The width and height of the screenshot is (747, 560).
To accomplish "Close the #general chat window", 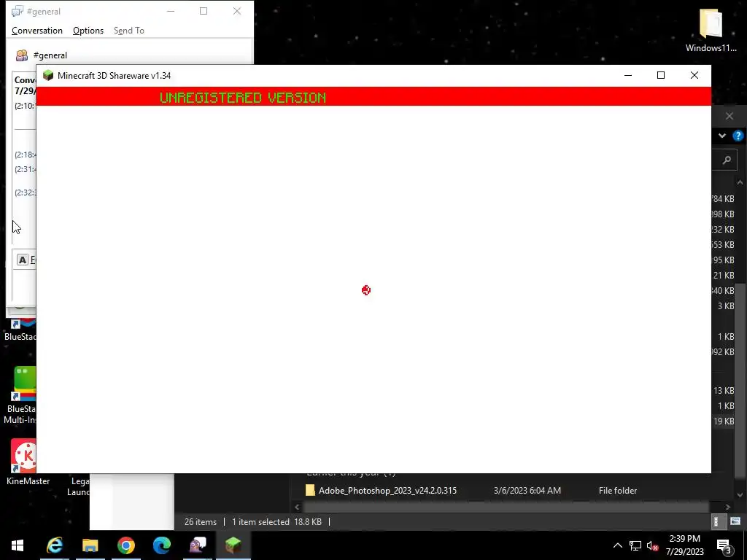I will point(237,11).
